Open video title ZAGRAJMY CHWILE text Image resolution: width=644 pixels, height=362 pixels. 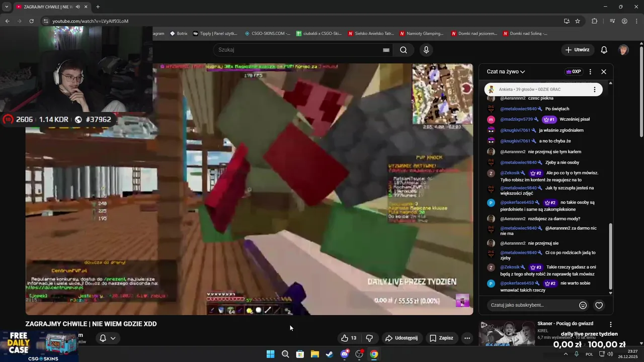(x=91, y=324)
